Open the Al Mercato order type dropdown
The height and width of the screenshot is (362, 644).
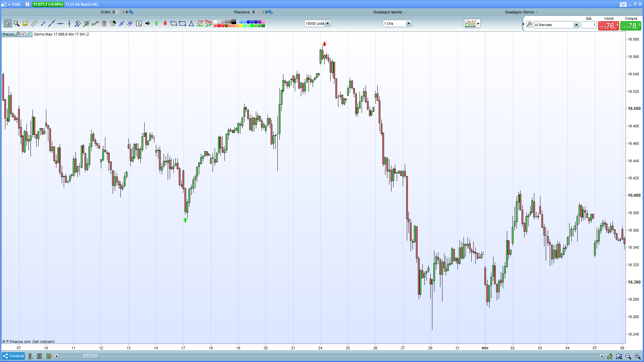click(x=576, y=25)
